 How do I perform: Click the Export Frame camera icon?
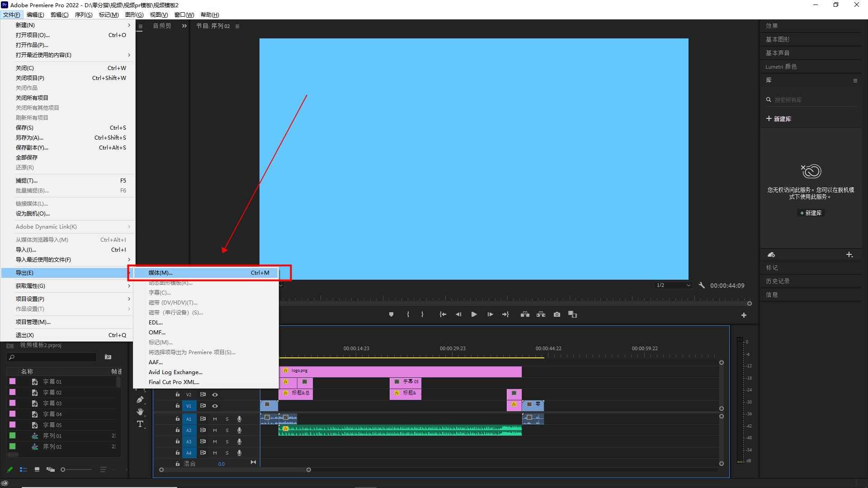pyautogui.click(x=557, y=314)
